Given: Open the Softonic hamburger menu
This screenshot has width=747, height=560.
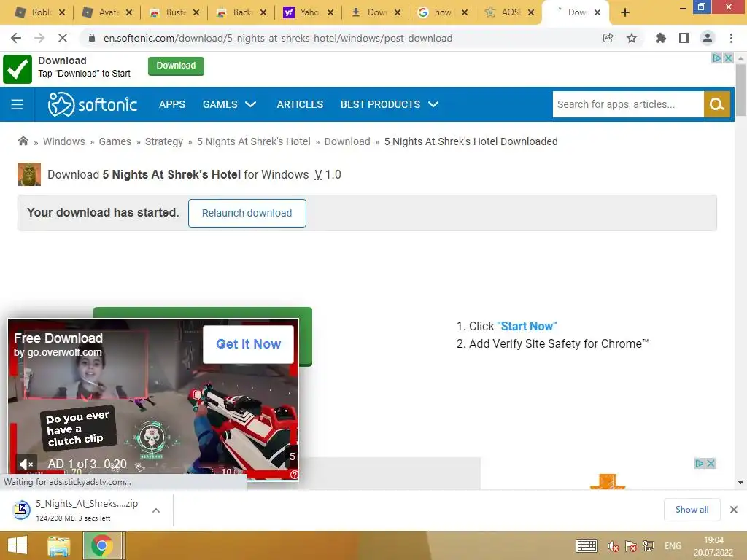Looking at the screenshot, I should [18, 104].
